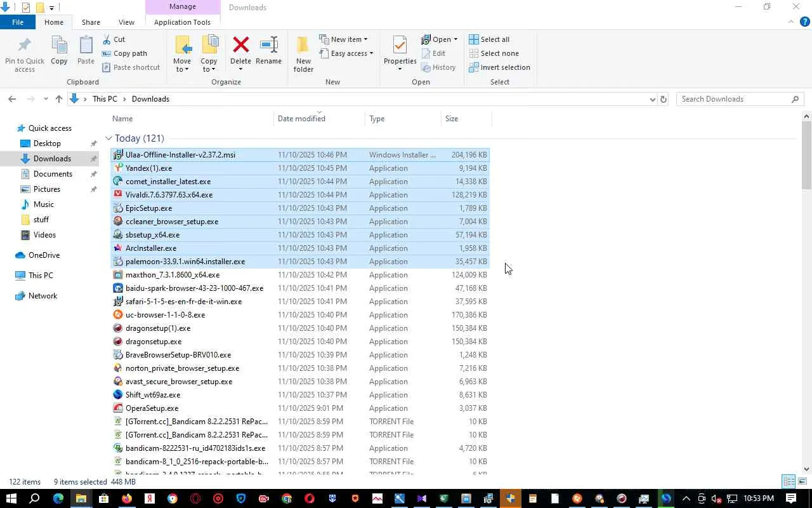This screenshot has width=812, height=508.
Task: Click the Home ribbon tab
Action: (x=54, y=22)
